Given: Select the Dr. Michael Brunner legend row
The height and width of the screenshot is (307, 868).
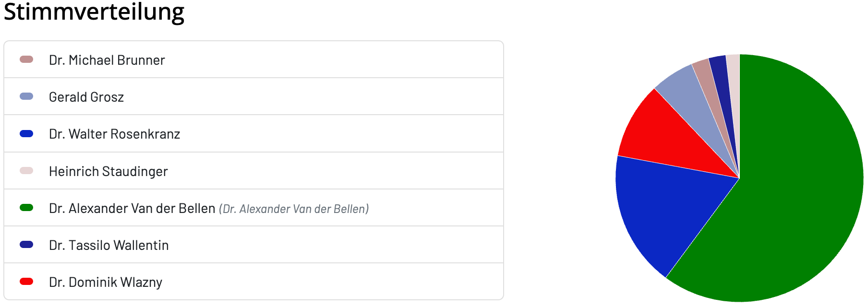Looking at the screenshot, I should click(x=253, y=59).
